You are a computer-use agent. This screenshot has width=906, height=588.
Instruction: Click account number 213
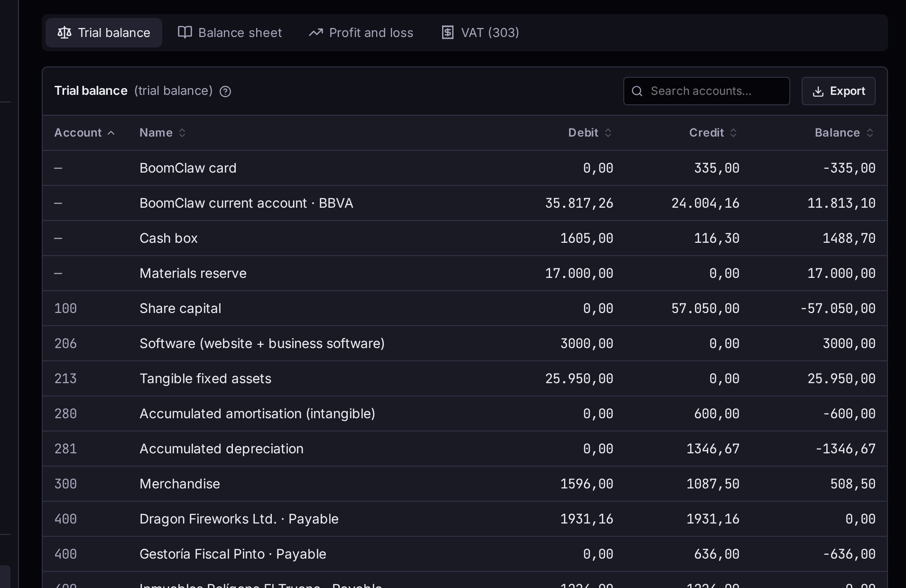tap(65, 379)
